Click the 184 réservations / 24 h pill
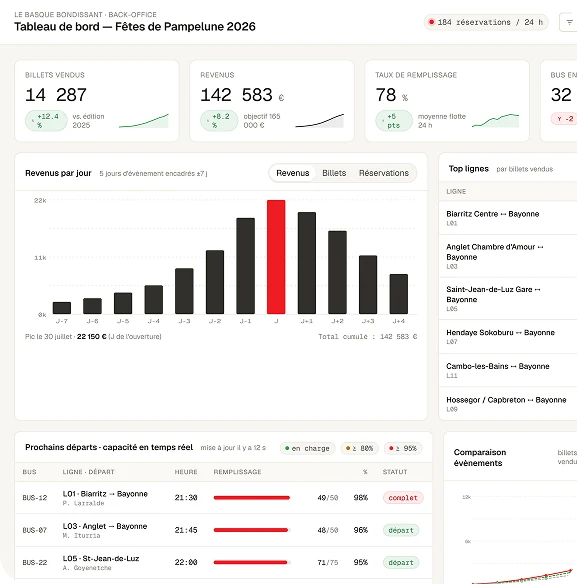This screenshot has width=577, height=584. [x=486, y=22]
